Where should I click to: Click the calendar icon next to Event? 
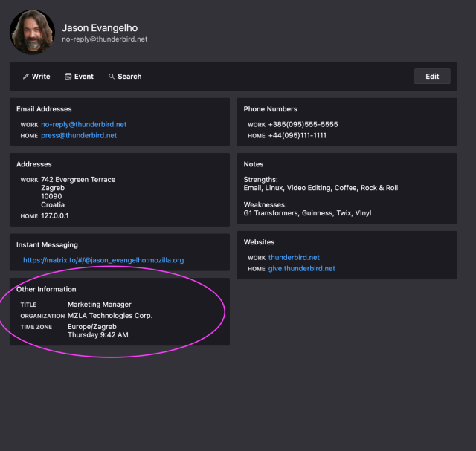pyautogui.click(x=68, y=77)
